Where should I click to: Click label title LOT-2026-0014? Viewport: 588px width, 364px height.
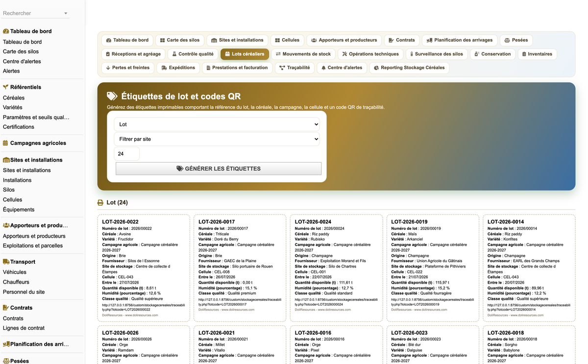pos(506,222)
